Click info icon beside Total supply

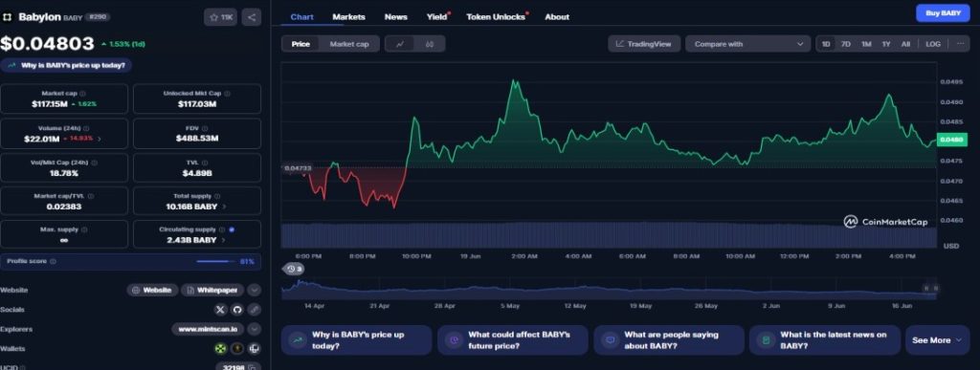217,196
